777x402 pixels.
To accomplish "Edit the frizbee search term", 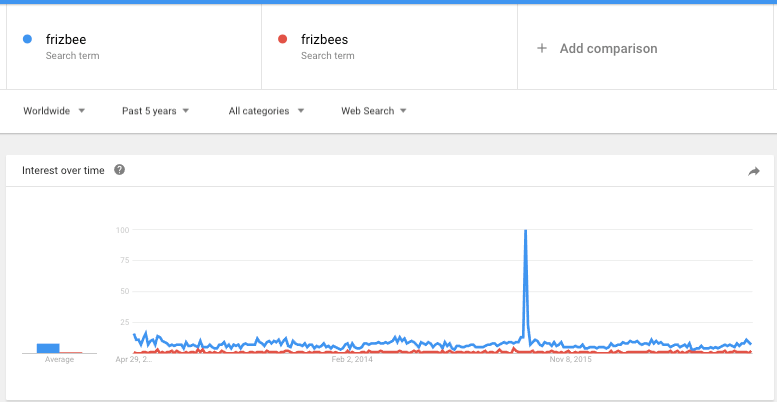I will [x=134, y=47].
